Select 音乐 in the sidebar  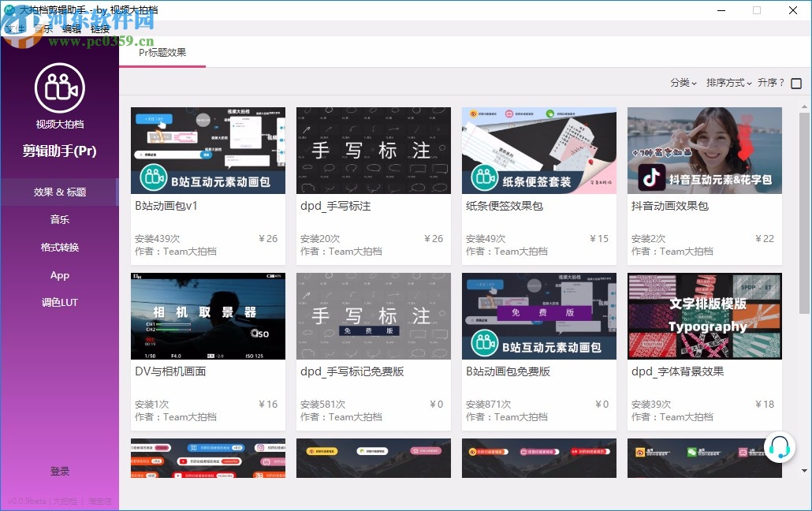tap(59, 219)
